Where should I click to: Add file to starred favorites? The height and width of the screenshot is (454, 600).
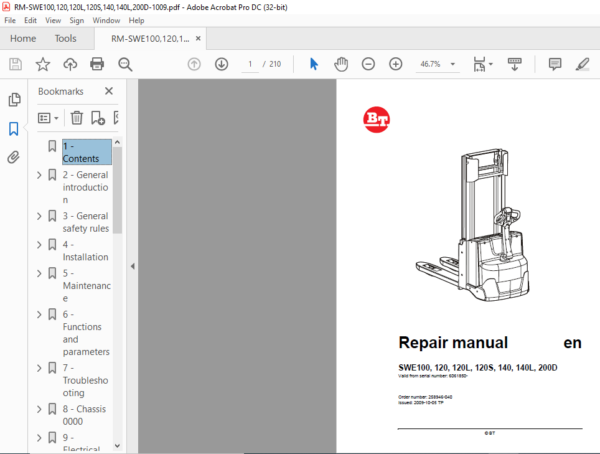pyautogui.click(x=42, y=64)
